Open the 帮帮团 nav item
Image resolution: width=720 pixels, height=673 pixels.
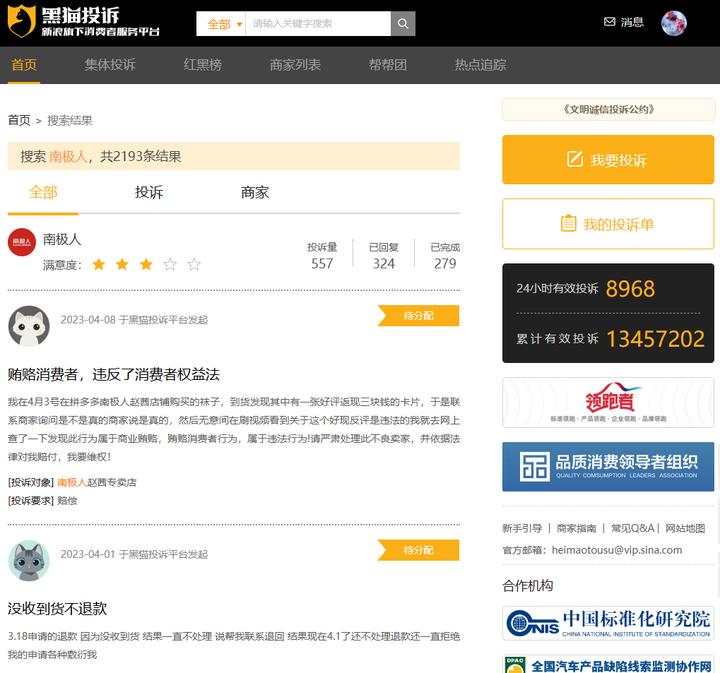(x=388, y=65)
